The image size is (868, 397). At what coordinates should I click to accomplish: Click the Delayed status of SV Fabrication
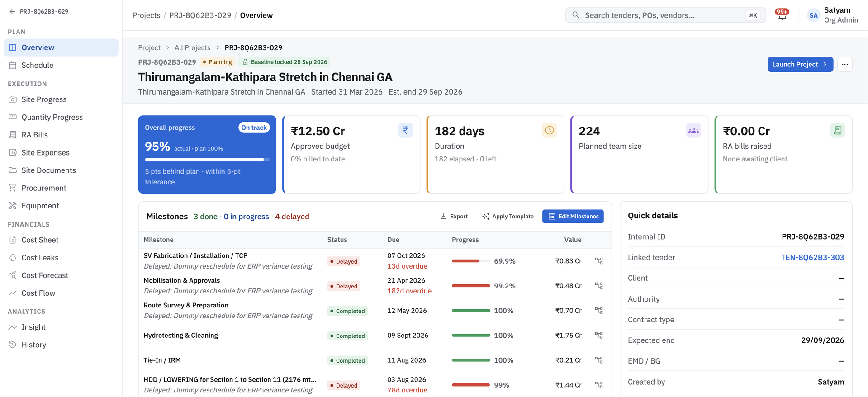pyautogui.click(x=344, y=261)
